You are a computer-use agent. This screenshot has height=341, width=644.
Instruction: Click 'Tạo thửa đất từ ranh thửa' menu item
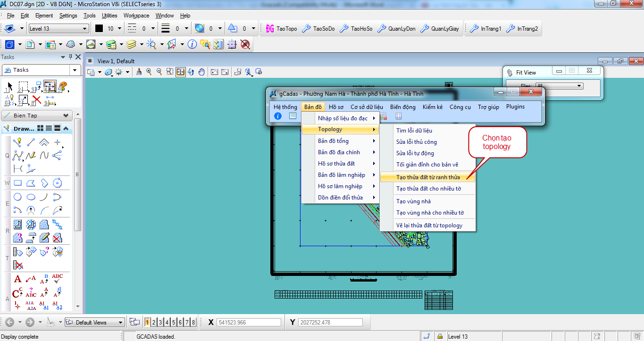tap(427, 177)
